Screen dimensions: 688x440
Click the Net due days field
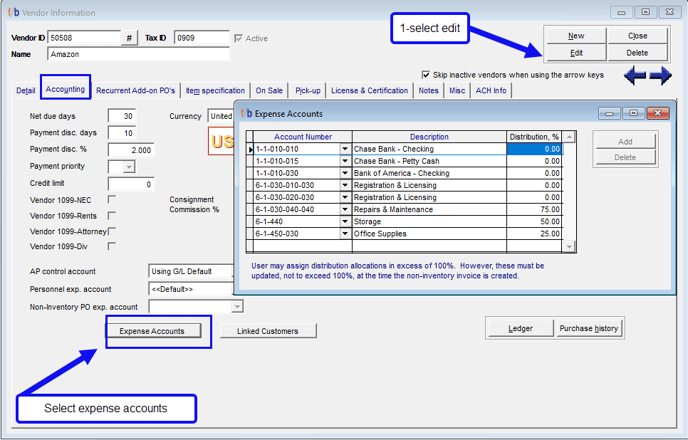pyautogui.click(x=122, y=116)
